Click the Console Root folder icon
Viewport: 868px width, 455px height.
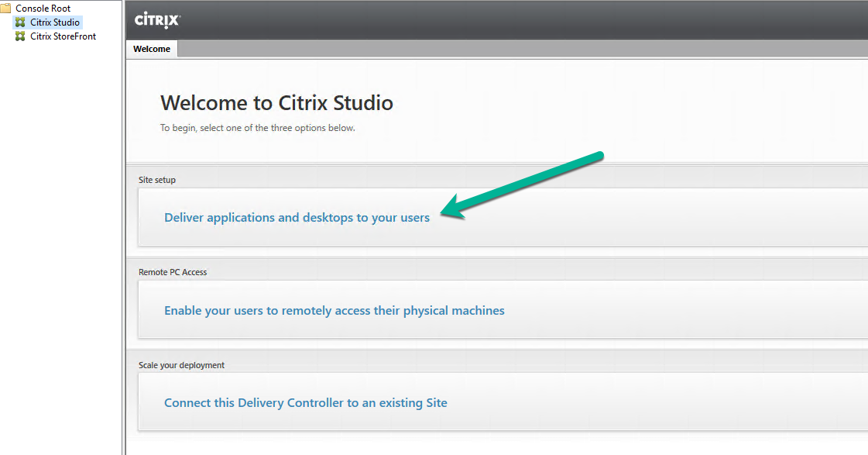pos(5,9)
